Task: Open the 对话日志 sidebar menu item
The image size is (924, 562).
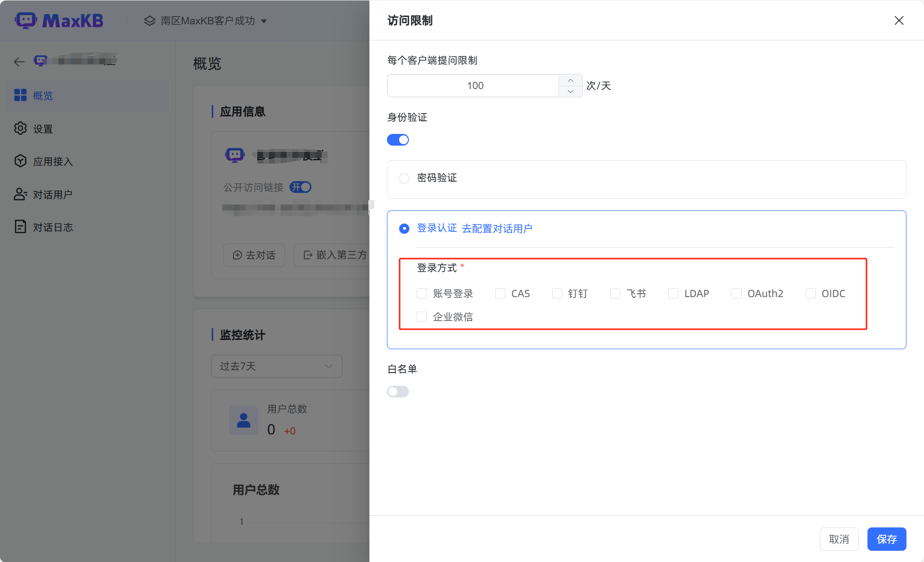Action: coord(87,227)
